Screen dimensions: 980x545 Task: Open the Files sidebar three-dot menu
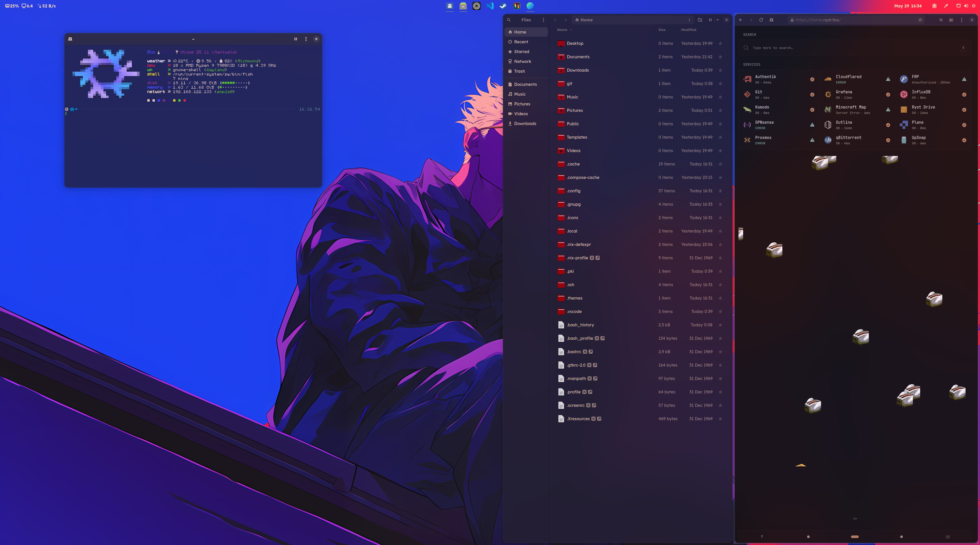[x=543, y=20]
